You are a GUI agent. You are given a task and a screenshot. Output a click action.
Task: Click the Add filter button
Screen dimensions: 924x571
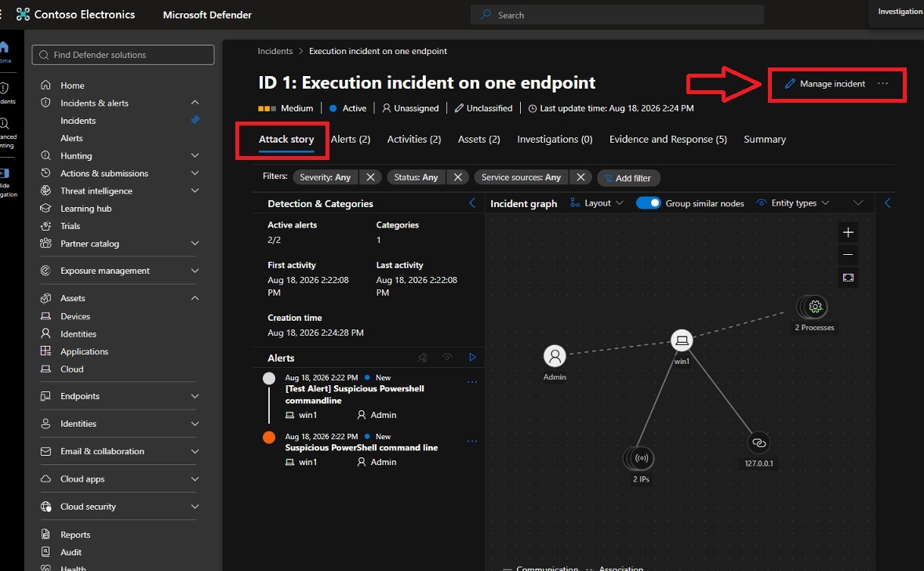(x=628, y=178)
